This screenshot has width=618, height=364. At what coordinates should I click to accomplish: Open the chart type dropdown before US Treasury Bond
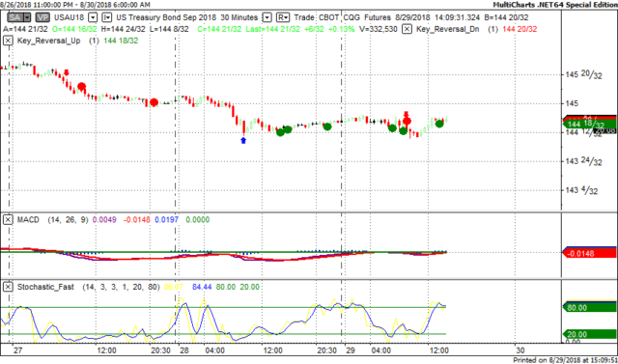click(x=107, y=17)
